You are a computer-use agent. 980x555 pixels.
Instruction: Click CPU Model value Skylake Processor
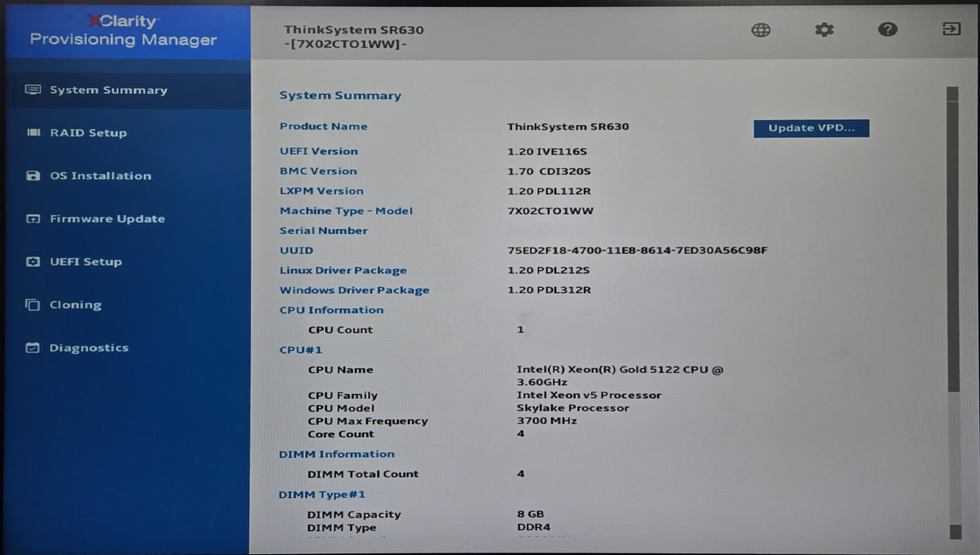point(573,408)
